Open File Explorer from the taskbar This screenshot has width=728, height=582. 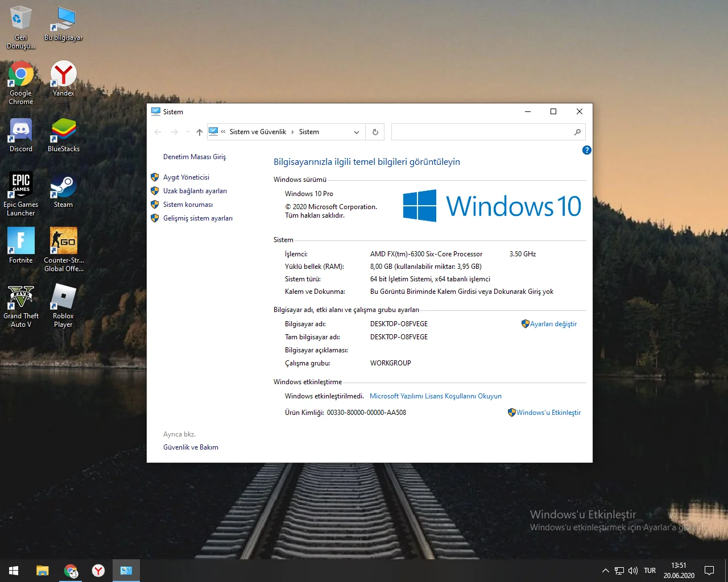click(43, 571)
